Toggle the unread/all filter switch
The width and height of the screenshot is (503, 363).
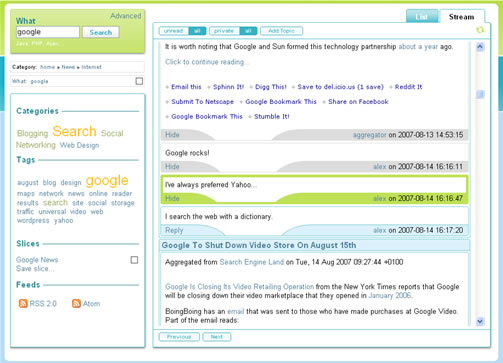click(x=182, y=31)
